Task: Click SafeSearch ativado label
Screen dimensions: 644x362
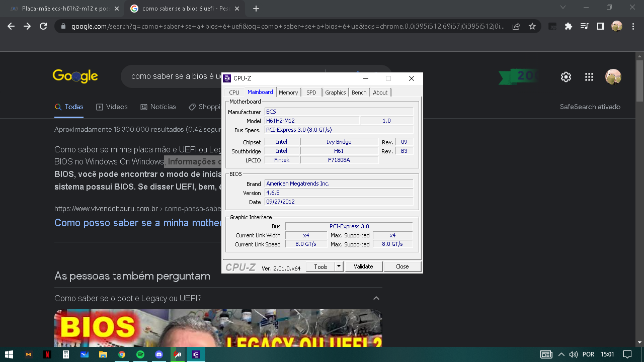Action: (590, 107)
